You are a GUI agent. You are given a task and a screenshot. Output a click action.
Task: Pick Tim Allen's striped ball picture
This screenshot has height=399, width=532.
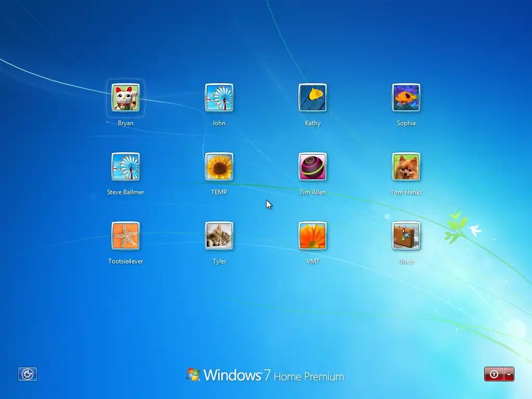(x=312, y=167)
